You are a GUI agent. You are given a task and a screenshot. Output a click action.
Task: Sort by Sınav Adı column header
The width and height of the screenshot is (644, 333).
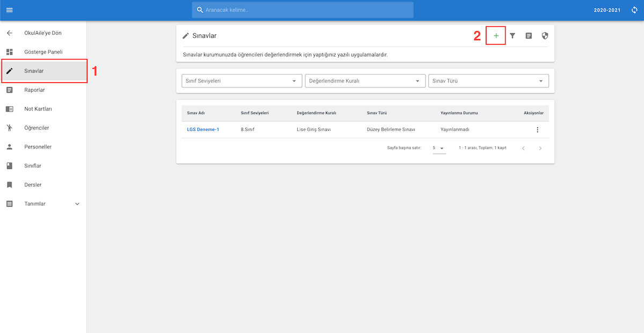(x=196, y=113)
